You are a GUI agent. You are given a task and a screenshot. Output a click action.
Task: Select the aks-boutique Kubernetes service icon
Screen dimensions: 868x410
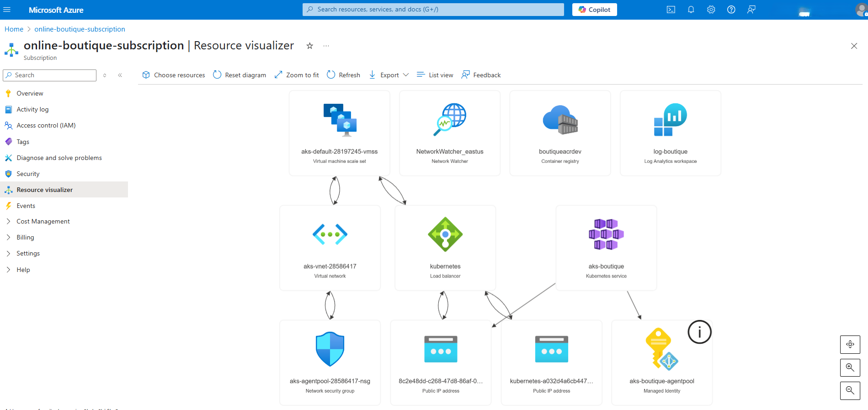606,234
